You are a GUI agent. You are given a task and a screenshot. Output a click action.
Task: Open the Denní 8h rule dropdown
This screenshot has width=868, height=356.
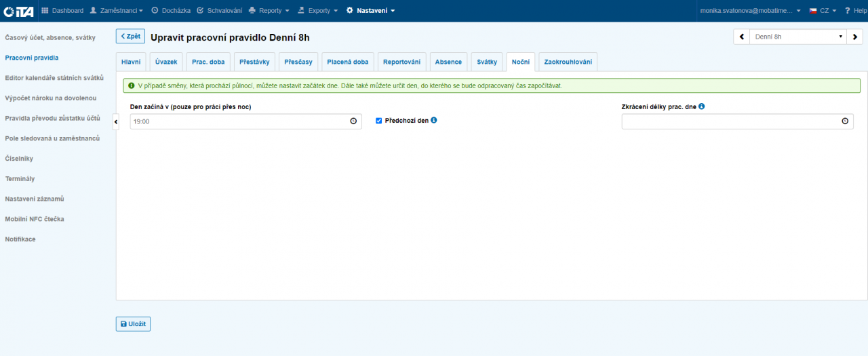[x=798, y=37]
